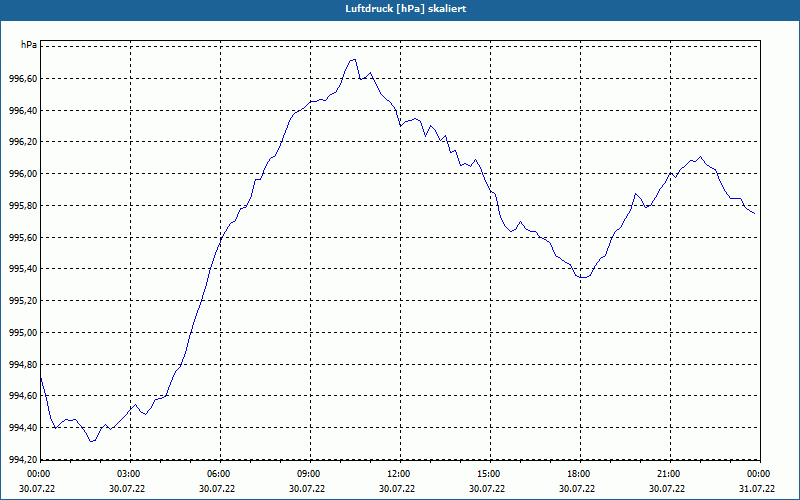Click the '30.07.22' date under 12:00
Viewport: 800px width, 500px height.
point(397,488)
